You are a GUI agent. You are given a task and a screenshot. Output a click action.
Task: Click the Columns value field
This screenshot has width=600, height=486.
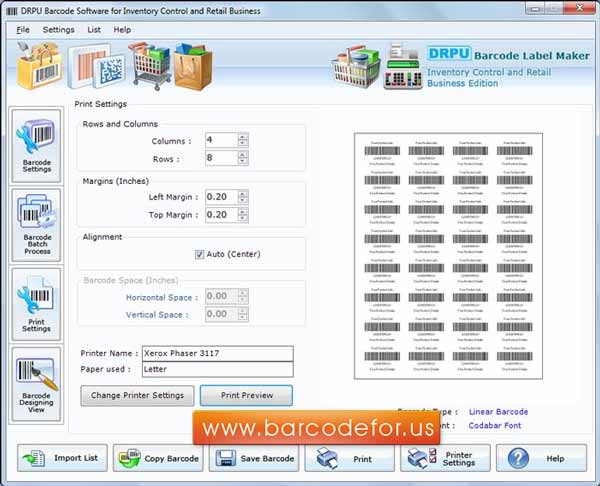click(x=222, y=140)
